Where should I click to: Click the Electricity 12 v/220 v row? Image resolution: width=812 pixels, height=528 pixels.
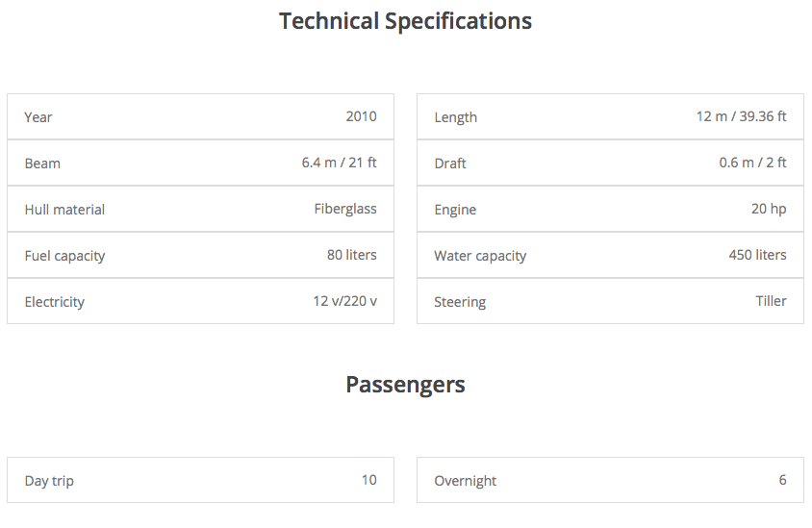(x=200, y=302)
